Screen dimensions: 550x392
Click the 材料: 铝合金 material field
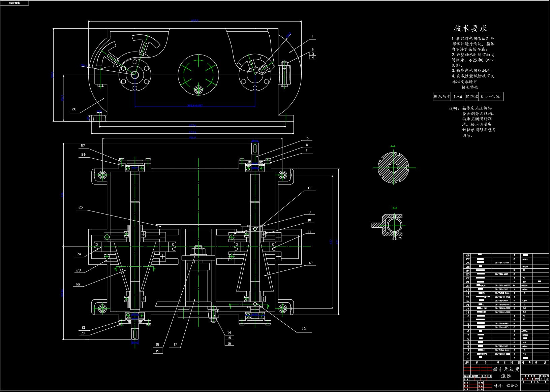pos(506,386)
